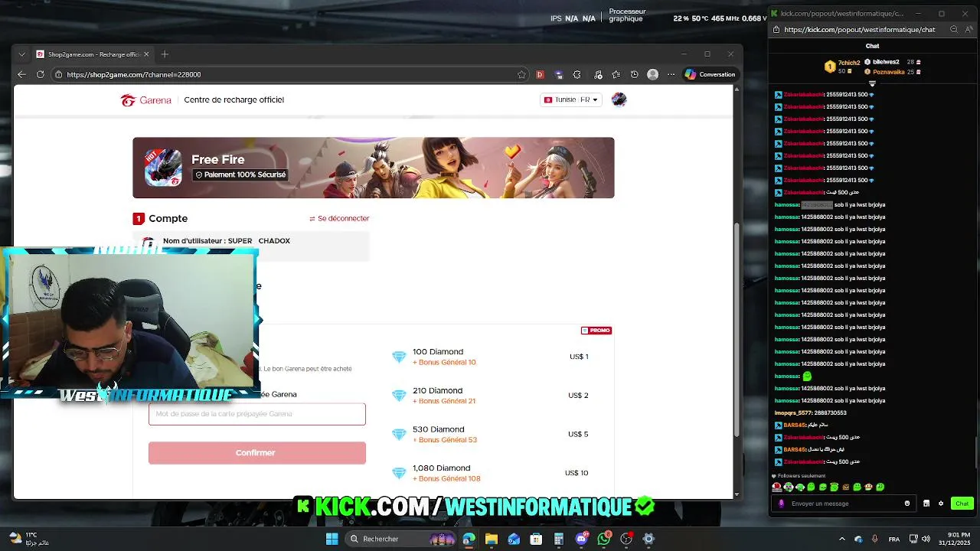The height and width of the screenshot is (551, 980).
Task: Open the browser profile avatar
Action: (652, 74)
